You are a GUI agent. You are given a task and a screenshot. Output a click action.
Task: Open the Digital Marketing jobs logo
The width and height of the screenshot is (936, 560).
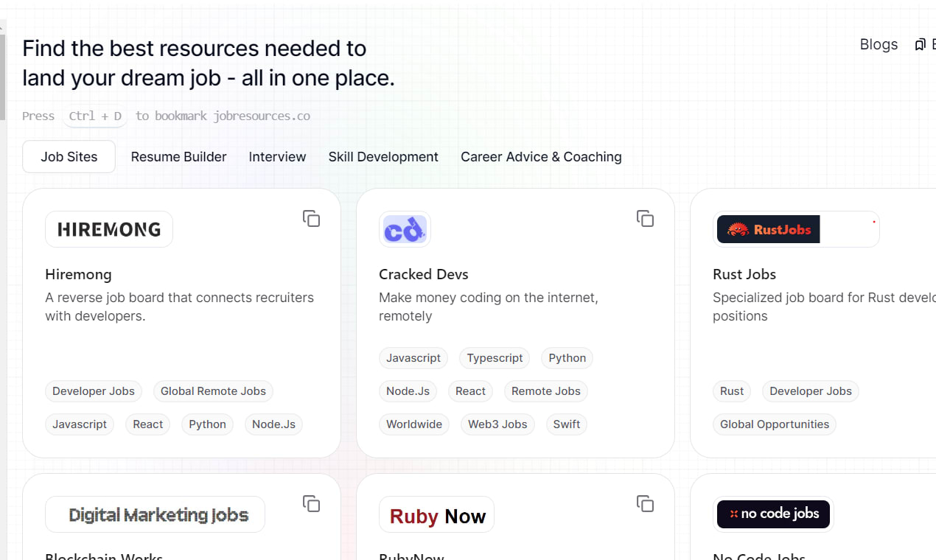tap(155, 514)
